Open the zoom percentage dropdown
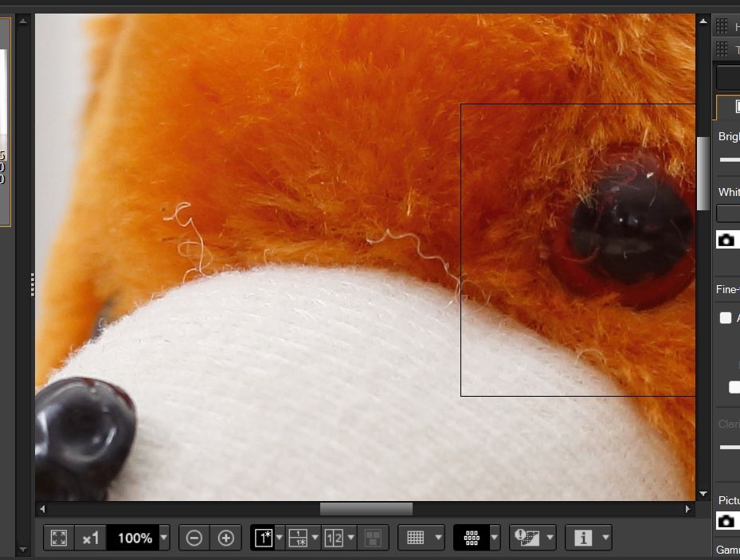The image size is (740, 560). [164, 538]
